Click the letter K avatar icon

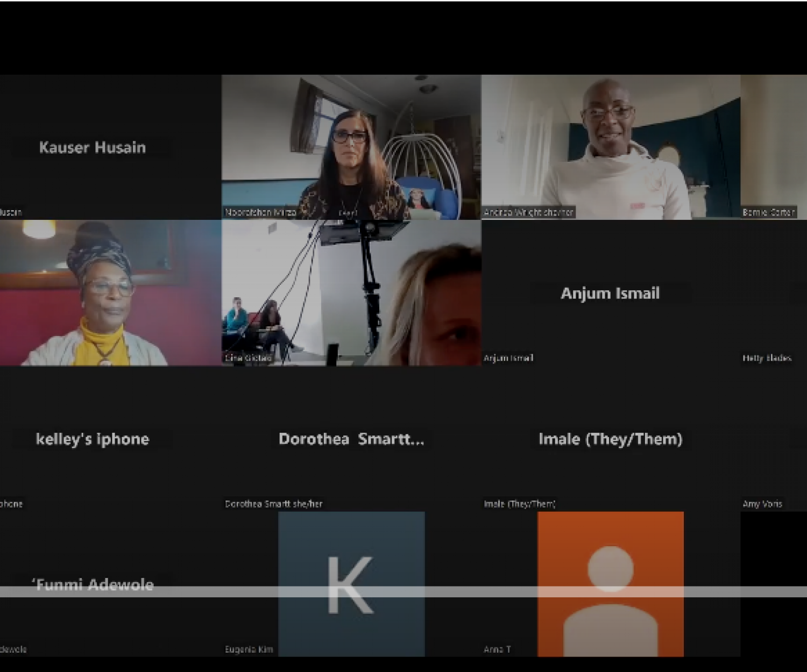(x=351, y=584)
